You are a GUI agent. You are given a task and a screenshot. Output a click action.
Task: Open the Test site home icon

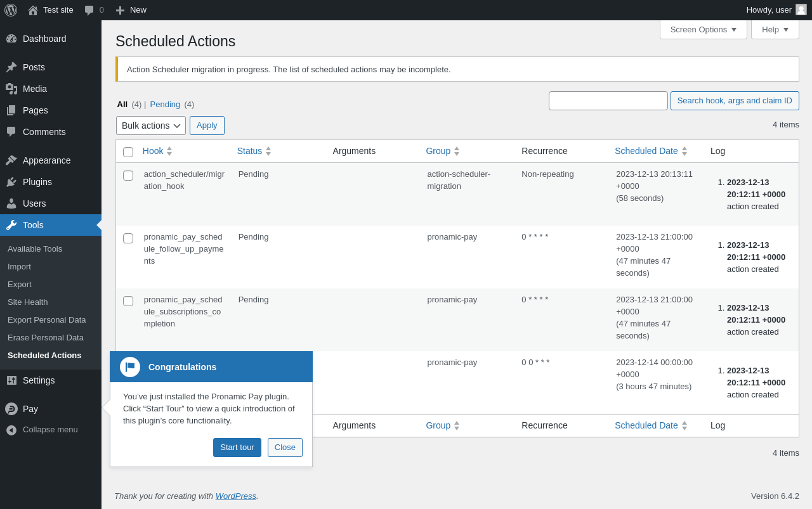33,10
